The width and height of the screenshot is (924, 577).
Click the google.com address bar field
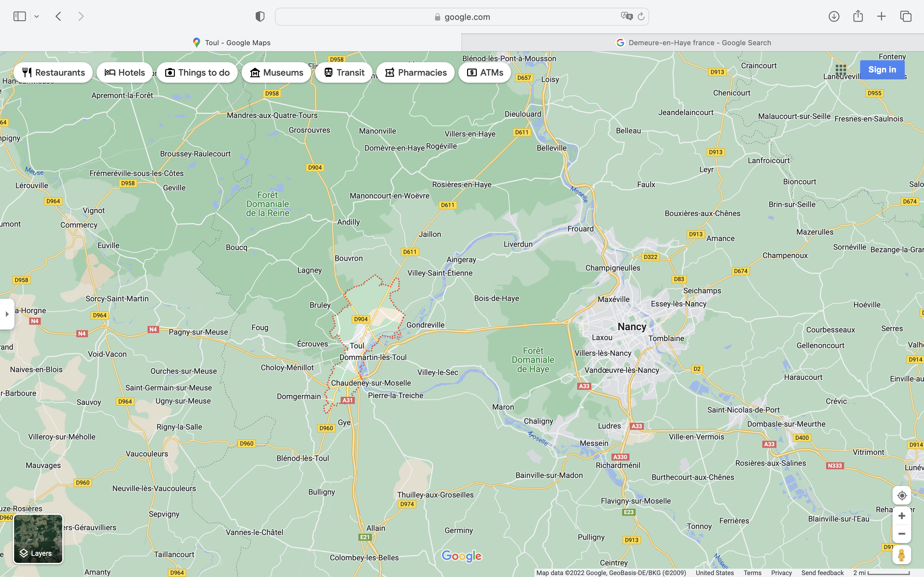(x=461, y=17)
